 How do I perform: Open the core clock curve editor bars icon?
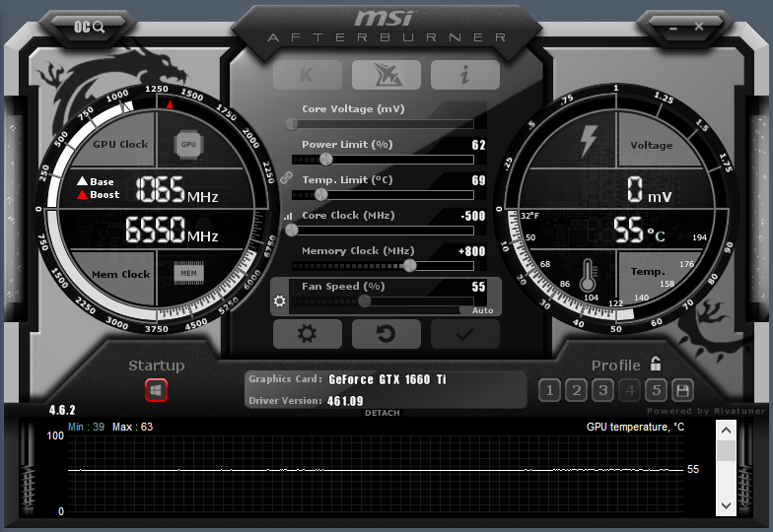coord(288,216)
